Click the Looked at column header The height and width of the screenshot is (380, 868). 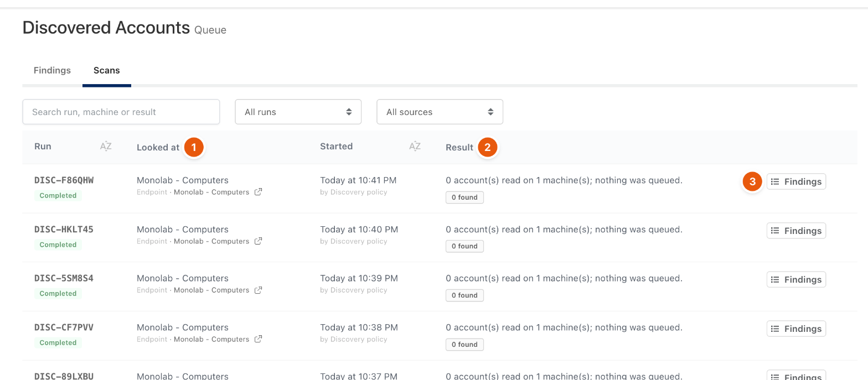coord(158,147)
